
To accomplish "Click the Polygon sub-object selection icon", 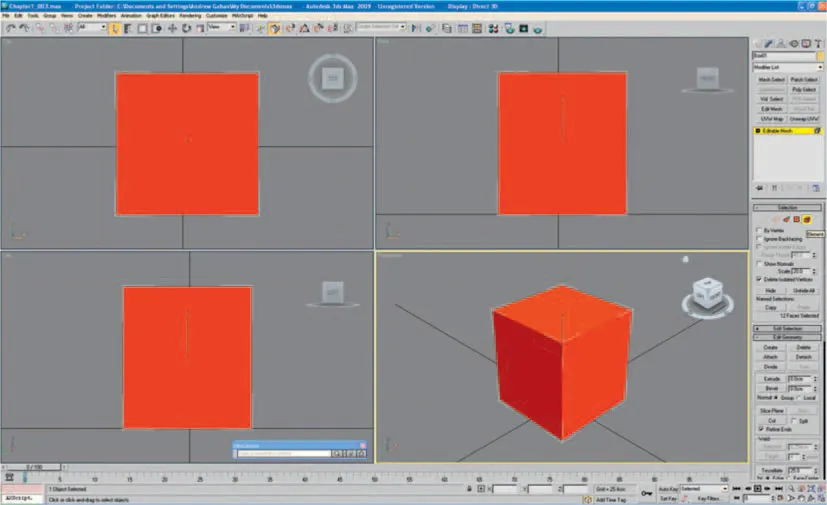I will click(x=795, y=218).
